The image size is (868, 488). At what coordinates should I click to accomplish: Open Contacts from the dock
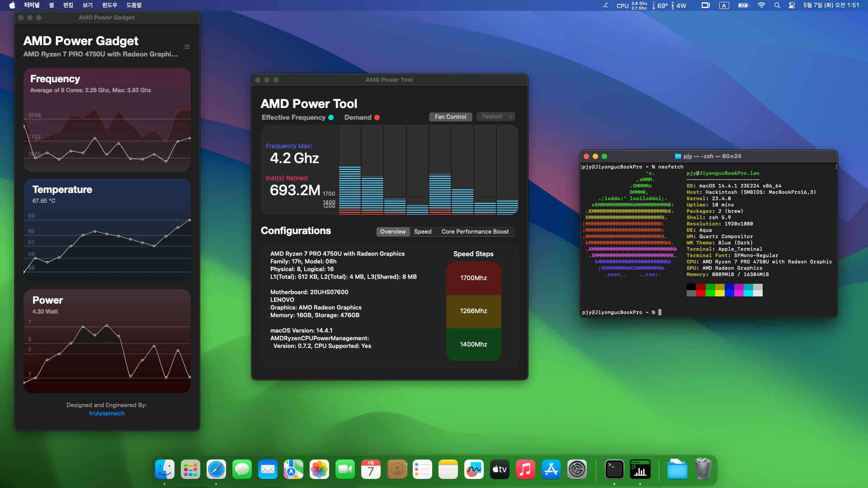(x=396, y=469)
